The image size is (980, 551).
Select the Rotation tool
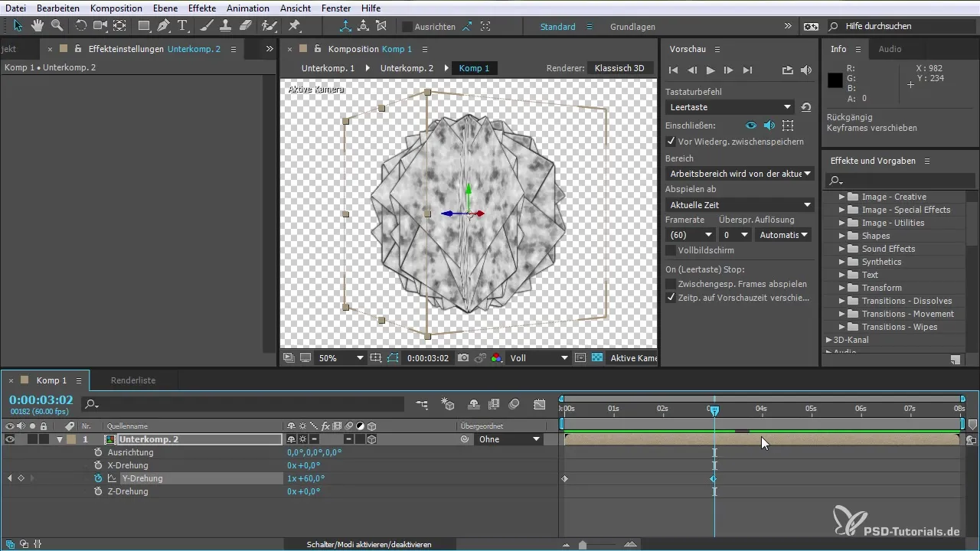80,26
